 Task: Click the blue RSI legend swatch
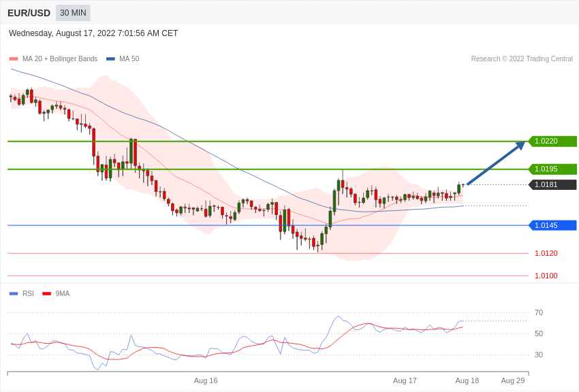14,294
